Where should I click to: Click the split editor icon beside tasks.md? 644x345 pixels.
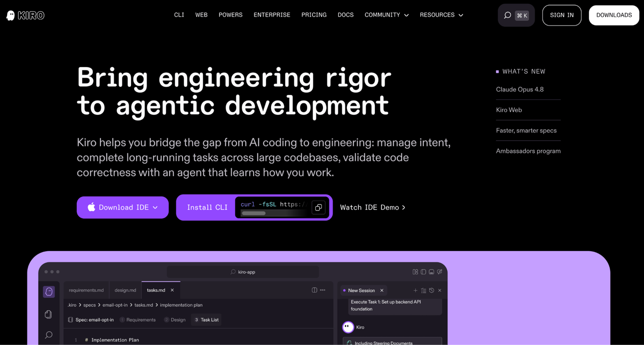pos(314,290)
